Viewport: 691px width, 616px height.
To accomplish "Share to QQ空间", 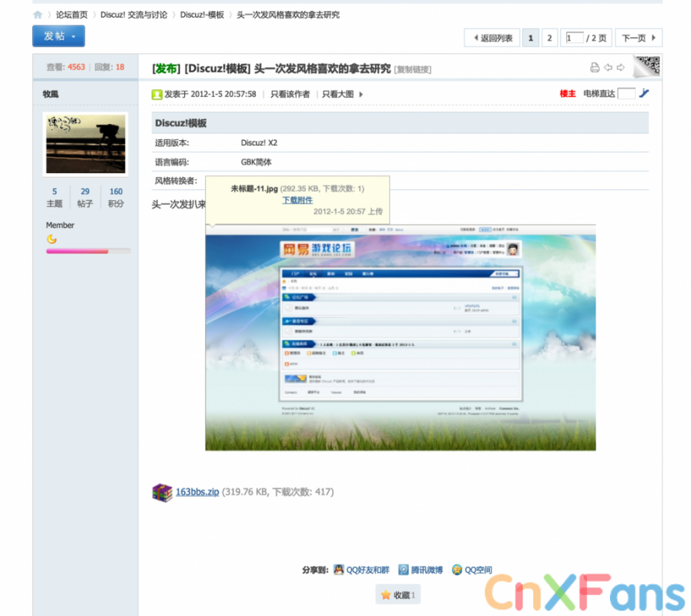I will click(472, 570).
